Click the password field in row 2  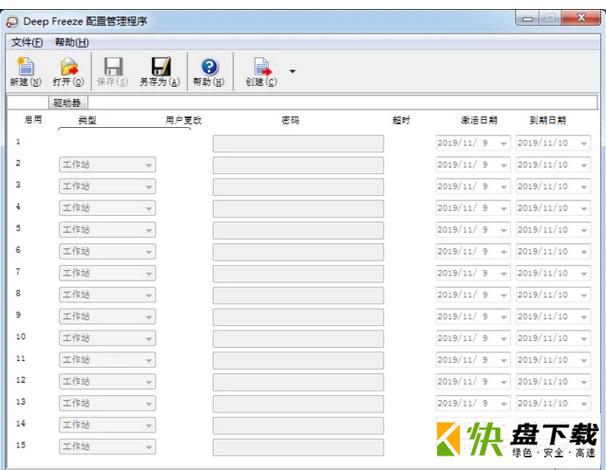click(x=298, y=165)
